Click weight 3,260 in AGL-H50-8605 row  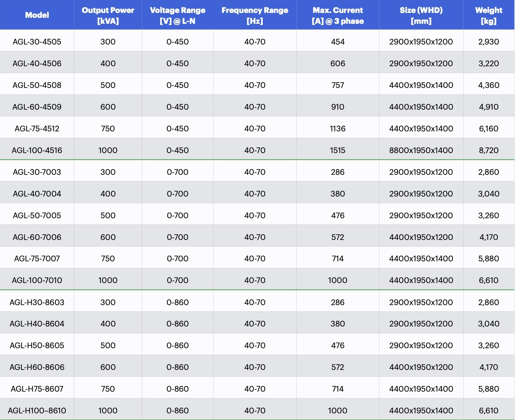(489, 345)
